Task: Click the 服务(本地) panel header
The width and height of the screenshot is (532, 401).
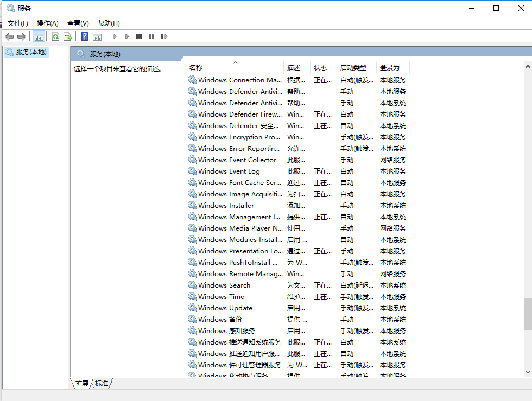Action: click(x=105, y=54)
